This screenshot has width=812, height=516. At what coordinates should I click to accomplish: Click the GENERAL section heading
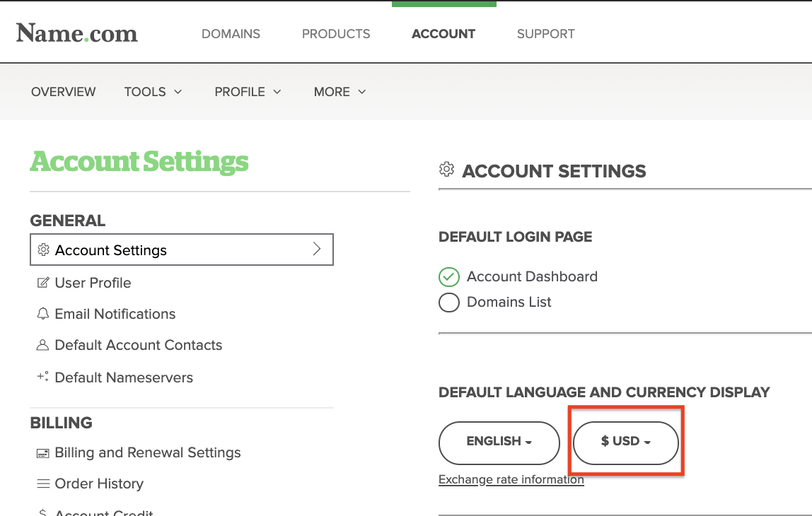click(x=67, y=221)
